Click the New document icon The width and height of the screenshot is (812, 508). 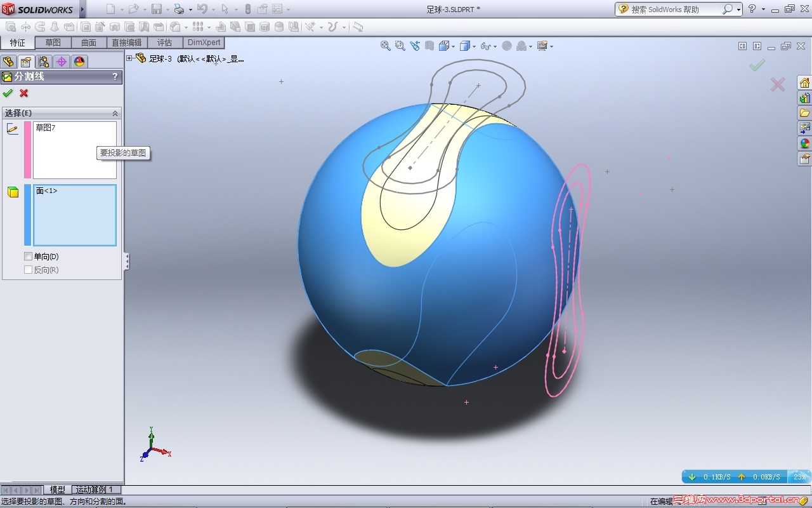point(111,9)
